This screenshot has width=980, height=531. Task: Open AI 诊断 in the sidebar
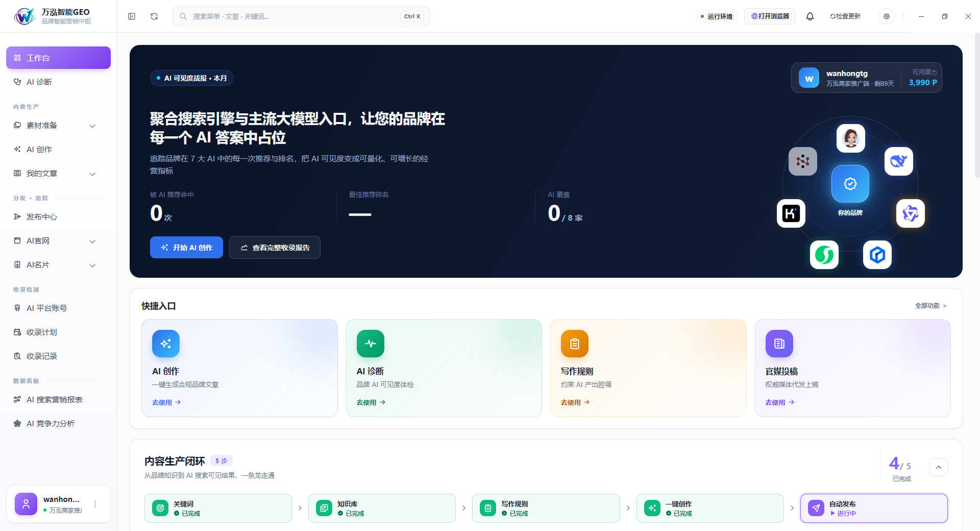coord(58,82)
